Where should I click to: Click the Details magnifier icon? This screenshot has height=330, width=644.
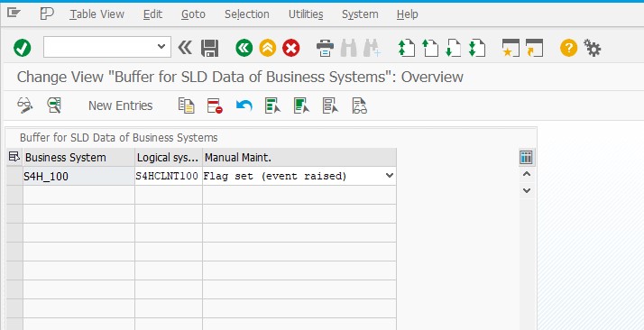click(x=54, y=105)
